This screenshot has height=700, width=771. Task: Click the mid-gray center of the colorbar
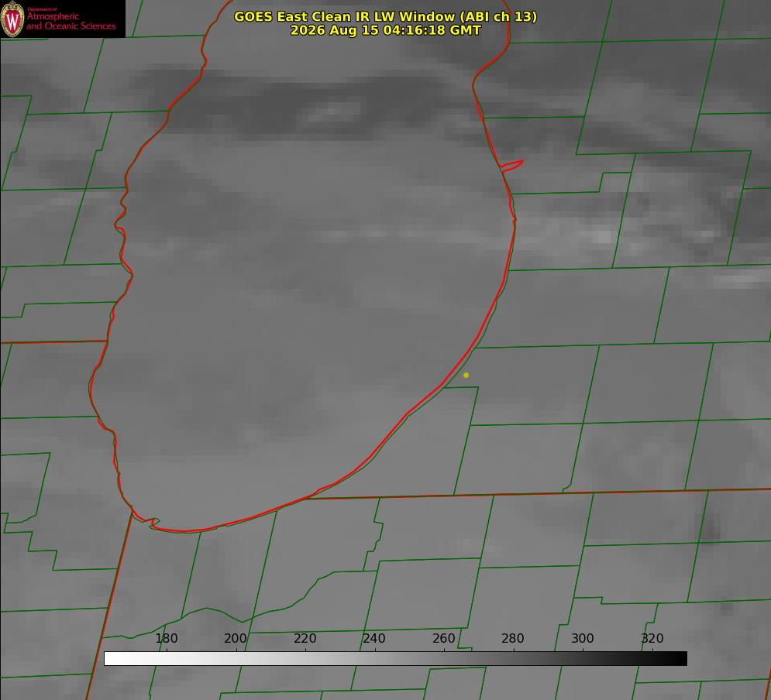click(x=395, y=659)
